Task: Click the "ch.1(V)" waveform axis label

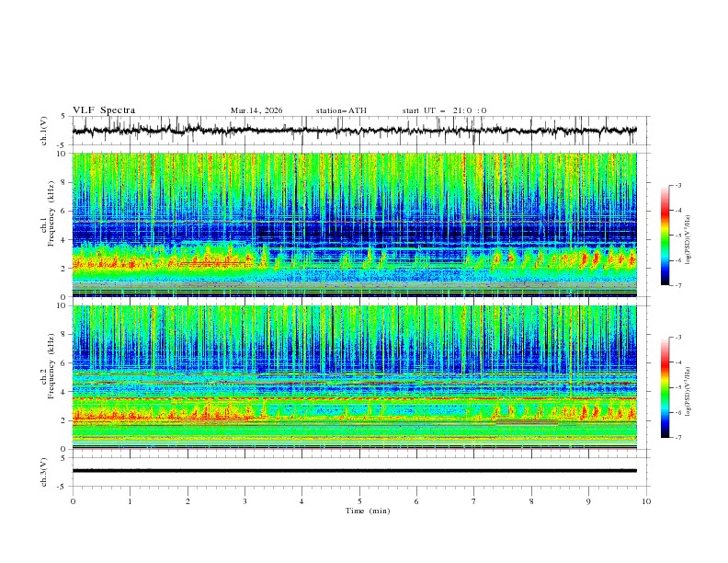Action: pyautogui.click(x=43, y=131)
